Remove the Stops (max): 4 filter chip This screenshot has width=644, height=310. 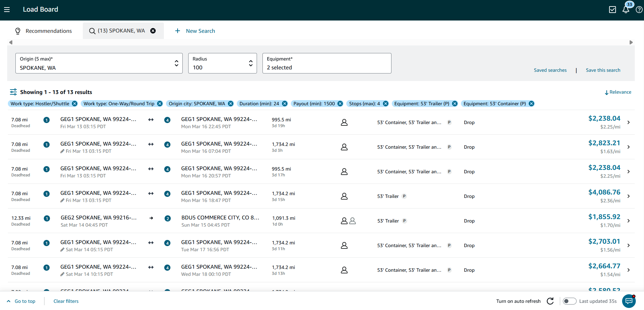(386, 104)
